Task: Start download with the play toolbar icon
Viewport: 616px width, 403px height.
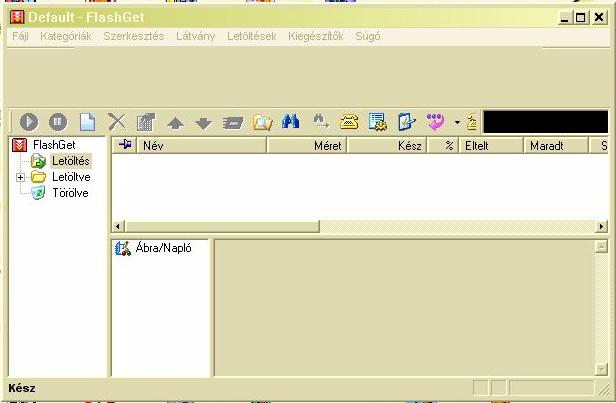Action: click(29, 122)
